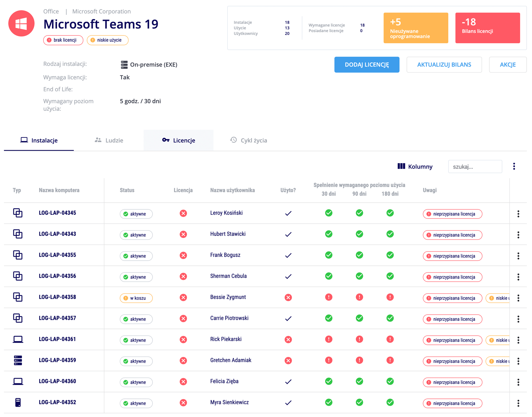The height and width of the screenshot is (417, 532).
Task: Click the On-premise (EXE) installation type
Action: click(149, 64)
